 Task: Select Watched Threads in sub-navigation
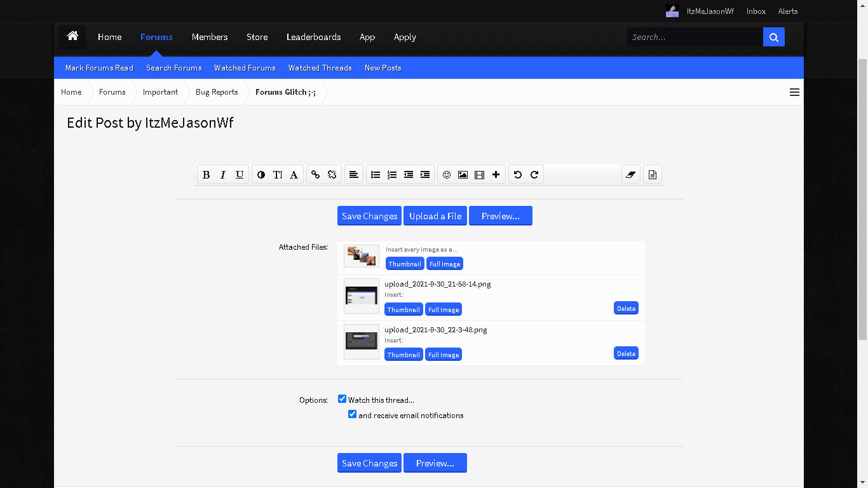tap(320, 67)
